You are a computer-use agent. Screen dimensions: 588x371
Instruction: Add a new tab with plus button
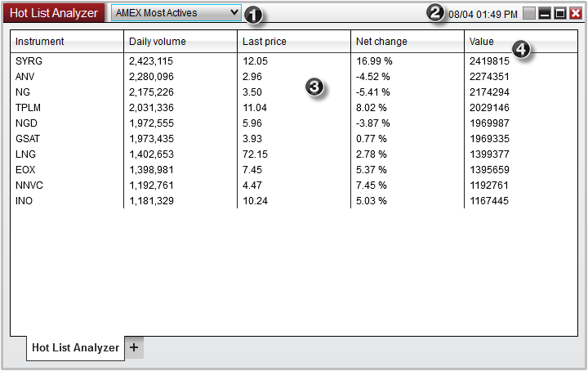tap(134, 346)
